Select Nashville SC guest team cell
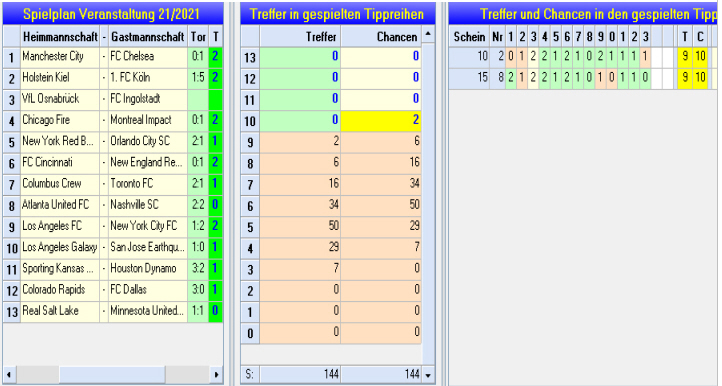 [x=148, y=205]
